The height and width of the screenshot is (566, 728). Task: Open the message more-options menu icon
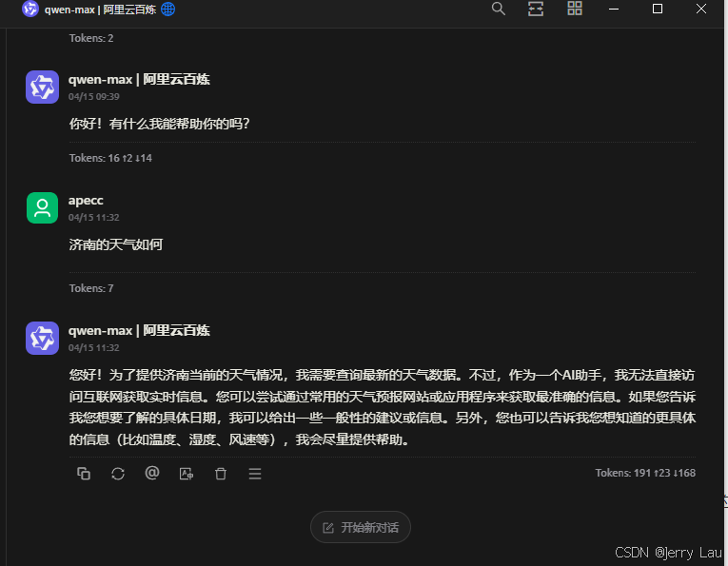[x=255, y=474]
